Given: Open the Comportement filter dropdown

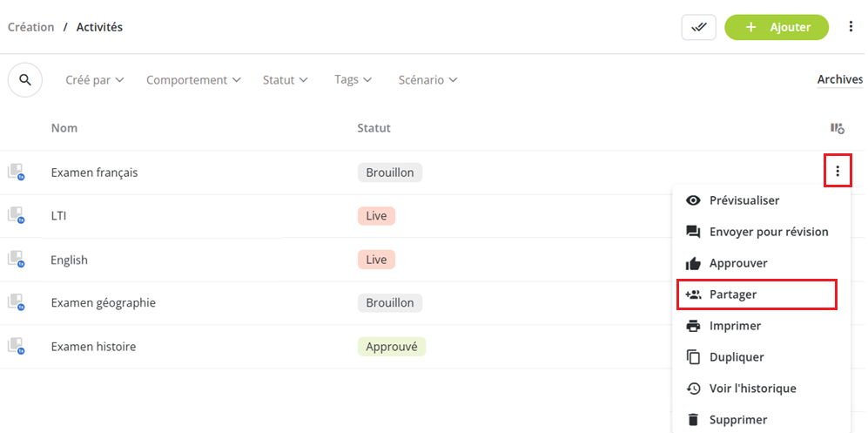Looking at the screenshot, I should click(193, 80).
